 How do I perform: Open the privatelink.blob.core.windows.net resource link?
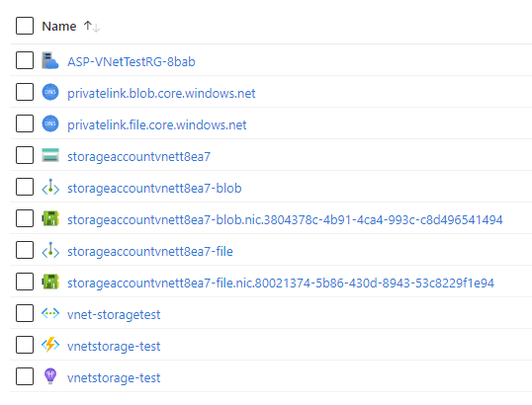[161, 94]
